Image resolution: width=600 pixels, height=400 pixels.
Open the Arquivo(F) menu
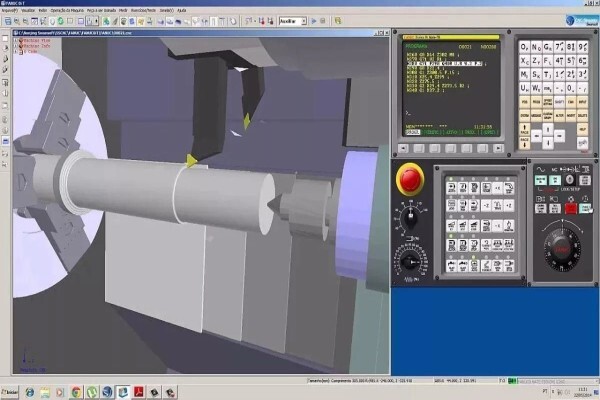10,11
